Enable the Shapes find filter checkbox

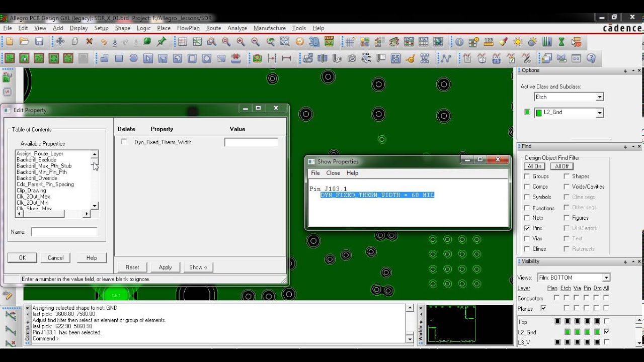567,176
